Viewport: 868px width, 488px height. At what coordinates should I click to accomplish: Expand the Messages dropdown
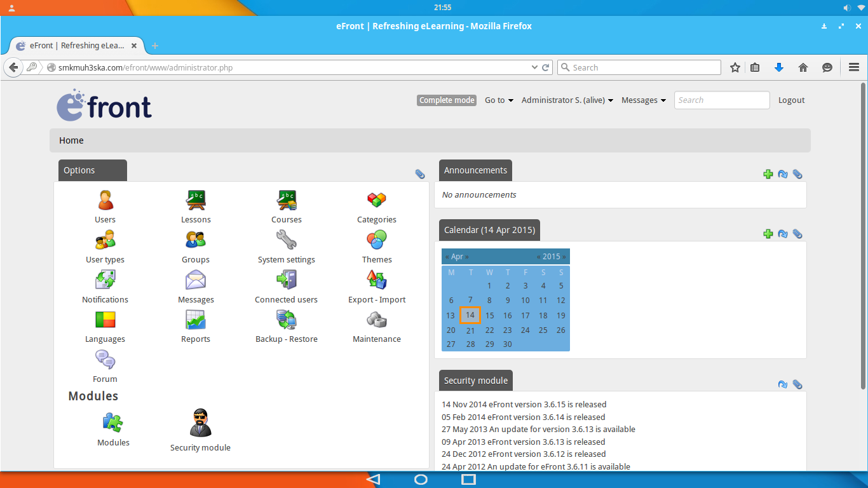643,100
